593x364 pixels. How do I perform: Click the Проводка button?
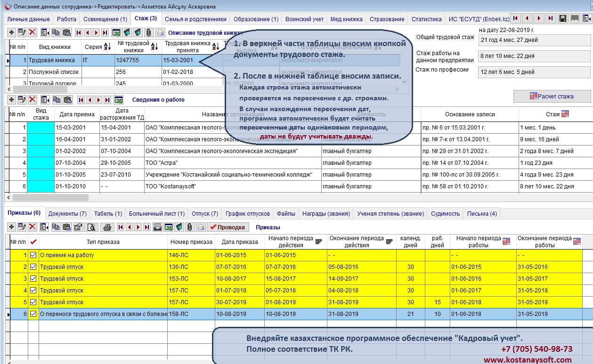227,227
